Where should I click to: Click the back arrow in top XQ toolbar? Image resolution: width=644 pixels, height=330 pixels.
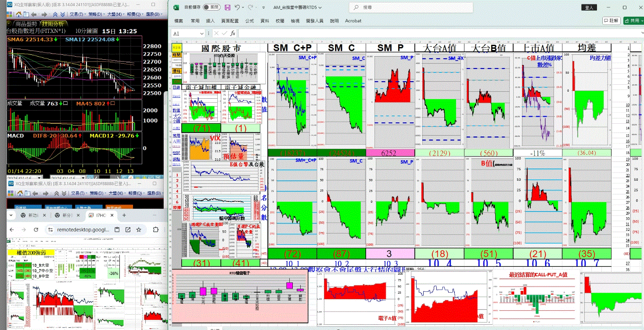tap(33, 14)
